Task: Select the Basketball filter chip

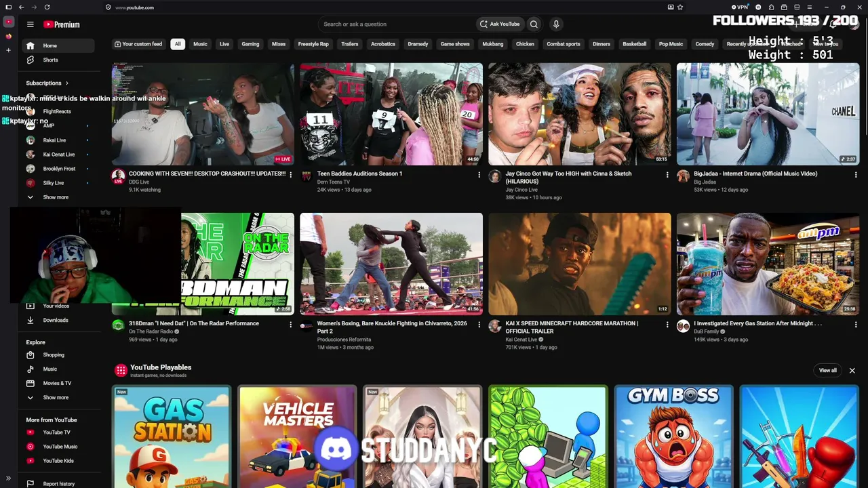Action: click(x=635, y=44)
